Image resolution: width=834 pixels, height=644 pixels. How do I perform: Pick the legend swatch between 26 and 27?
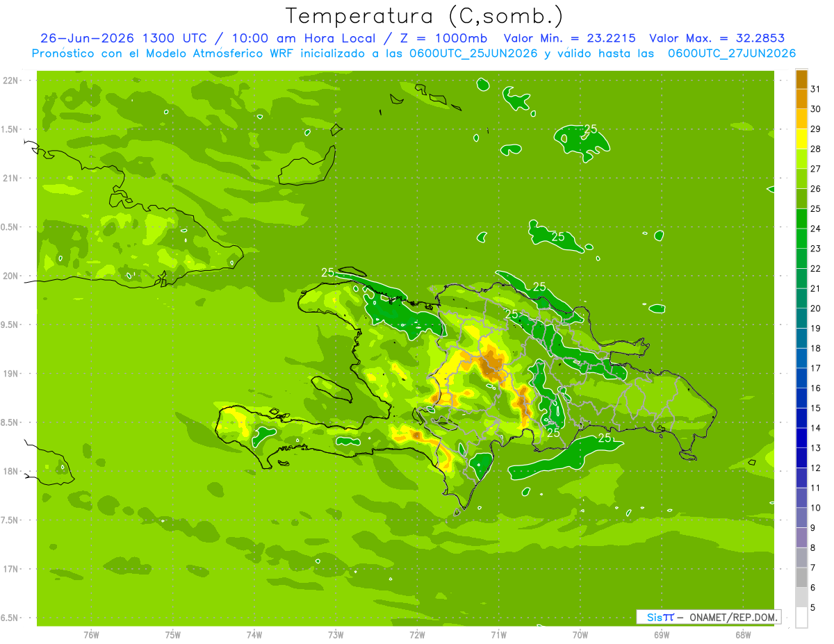(x=801, y=179)
